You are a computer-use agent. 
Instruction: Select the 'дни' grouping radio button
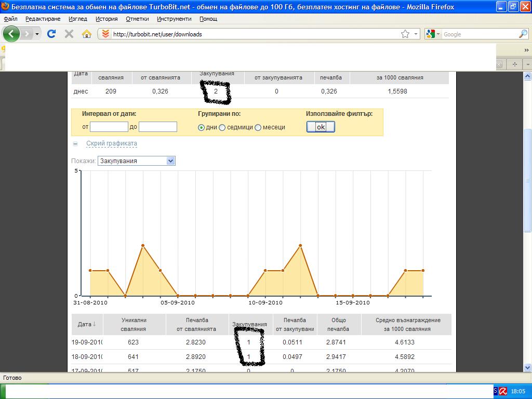click(201, 128)
